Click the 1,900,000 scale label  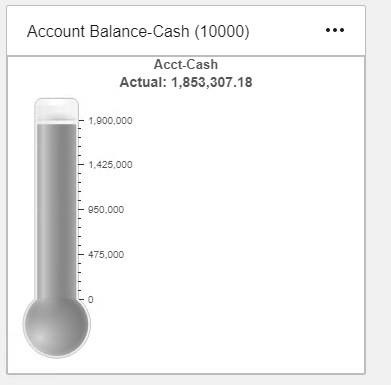pyautogui.click(x=110, y=121)
